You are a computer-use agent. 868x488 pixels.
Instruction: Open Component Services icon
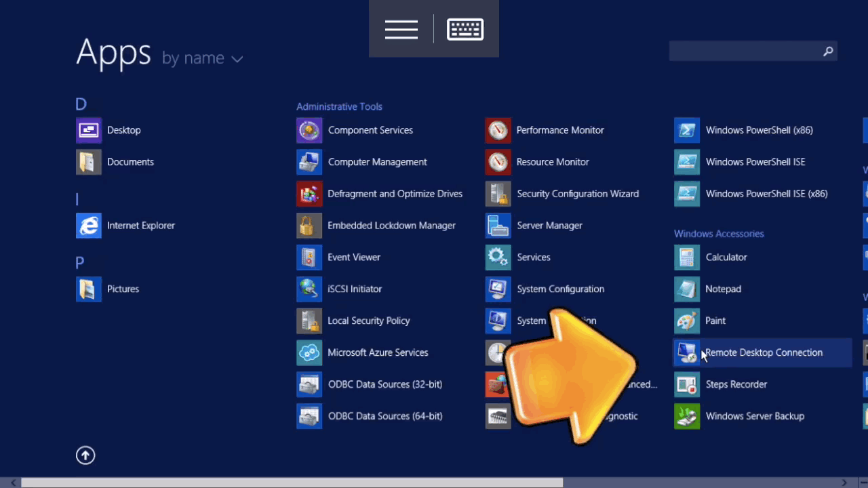click(x=309, y=130)
